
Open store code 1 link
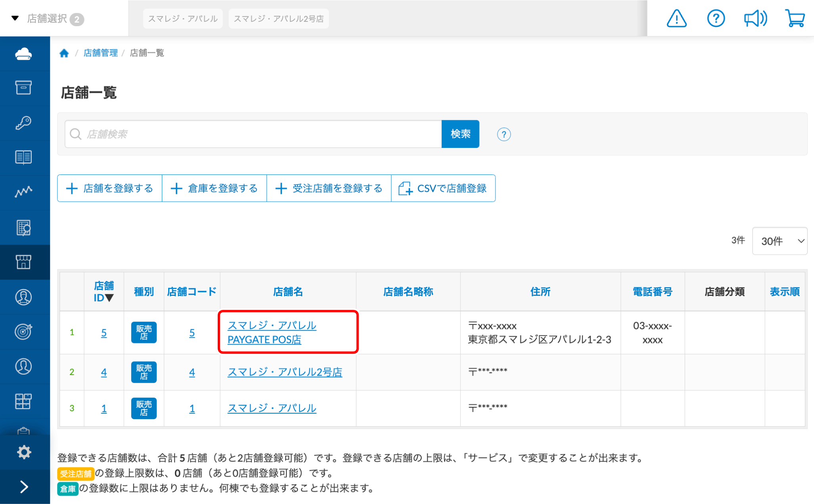pyautogui.click(x=192, y=408)
